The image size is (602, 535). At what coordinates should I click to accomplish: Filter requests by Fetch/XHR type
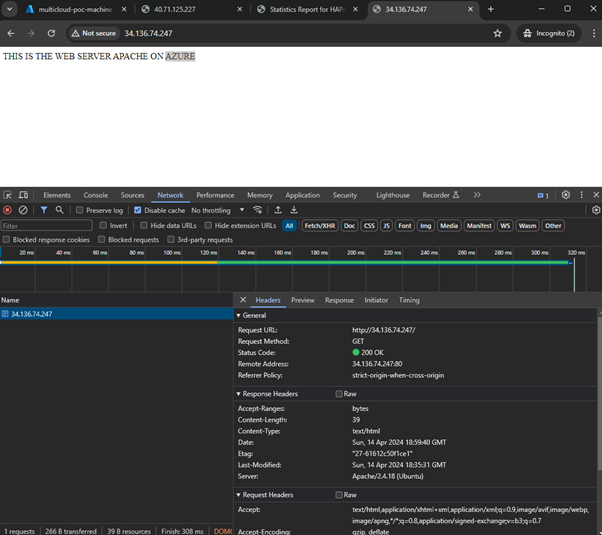[x=319, y=226]
